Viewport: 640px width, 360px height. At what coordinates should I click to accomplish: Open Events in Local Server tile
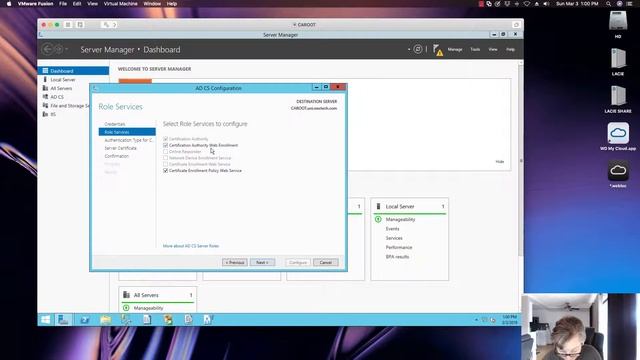393,229
